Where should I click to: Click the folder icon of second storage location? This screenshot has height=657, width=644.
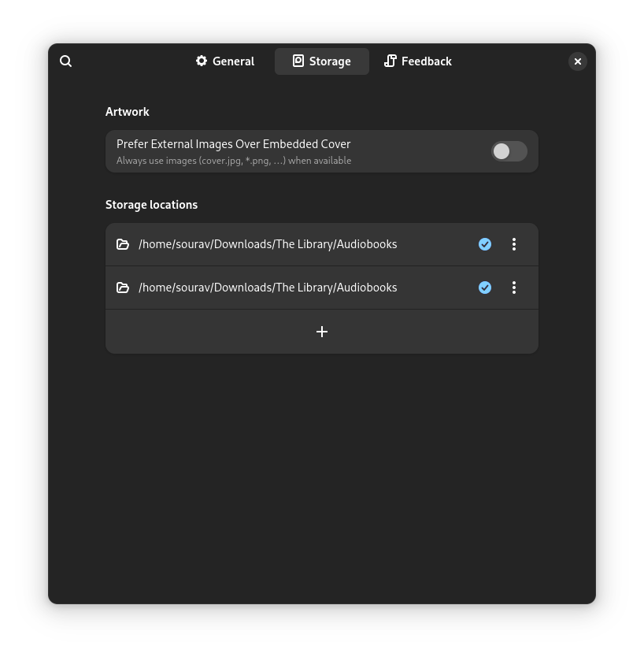coord(123,288)
